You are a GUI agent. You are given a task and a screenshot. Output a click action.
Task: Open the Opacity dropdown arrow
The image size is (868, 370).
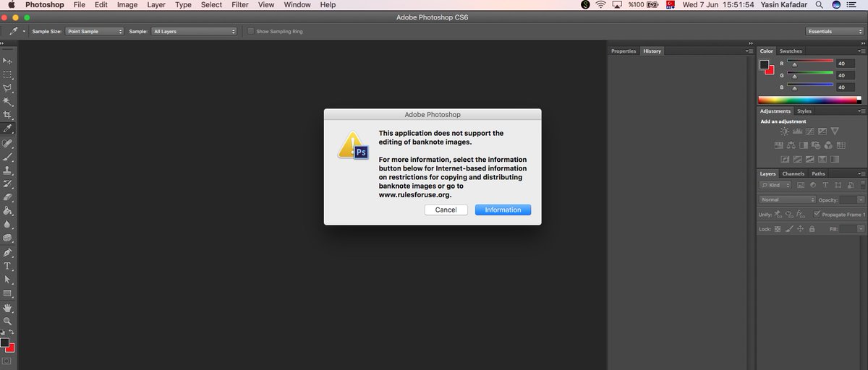point(861,199)
